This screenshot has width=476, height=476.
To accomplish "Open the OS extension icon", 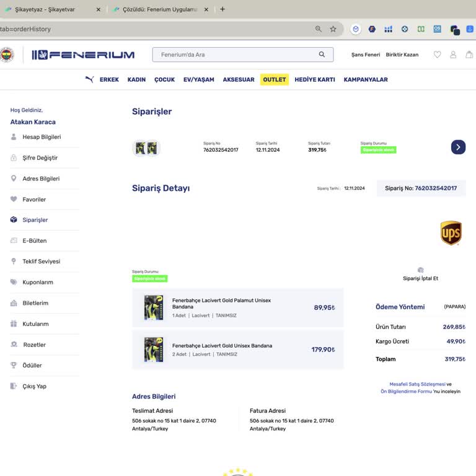I will tap(437, 29).
